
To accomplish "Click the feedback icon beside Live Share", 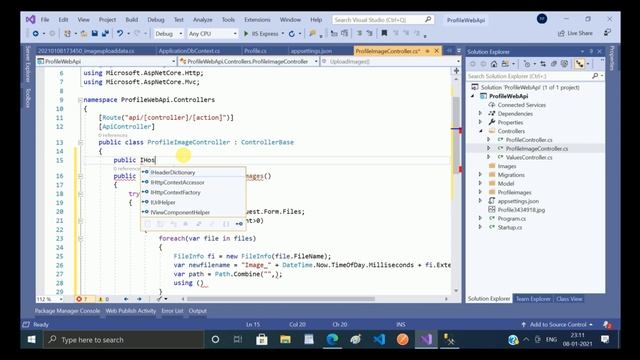I will click(607, 33).
